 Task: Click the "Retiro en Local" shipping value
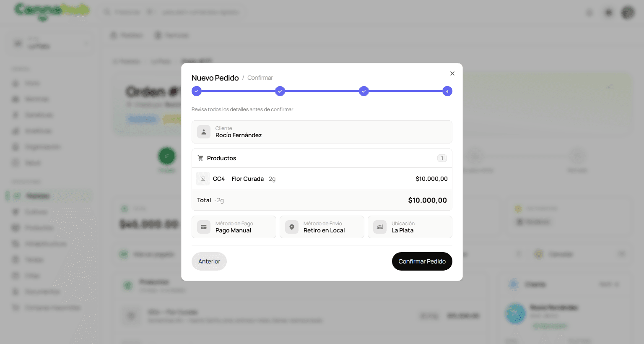(324, 230)
